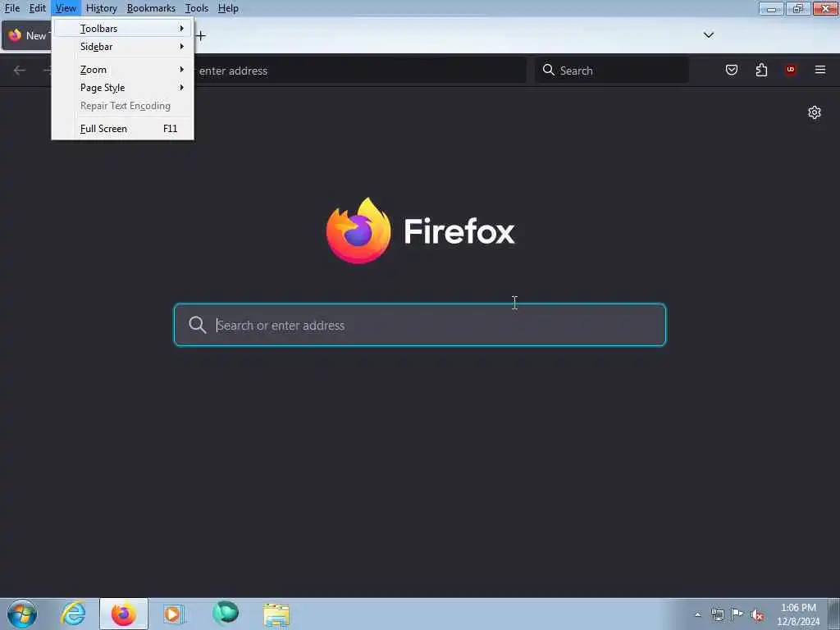Restore down the Firefox window
This screenshot has width=840, height=630.
[x=798, y=8]
